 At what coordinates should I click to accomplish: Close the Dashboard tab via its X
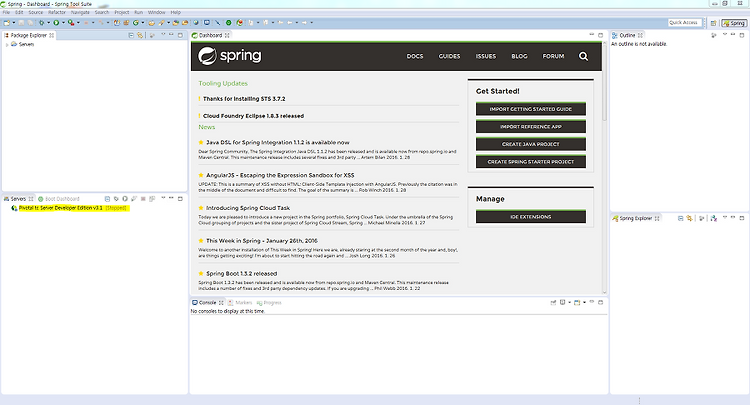(227, 35)
